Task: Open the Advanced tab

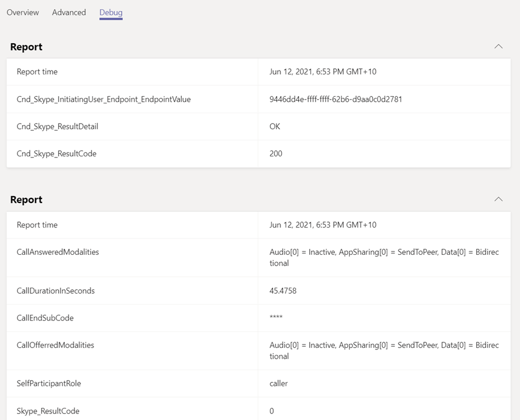Action: click(x=69, y=12)
